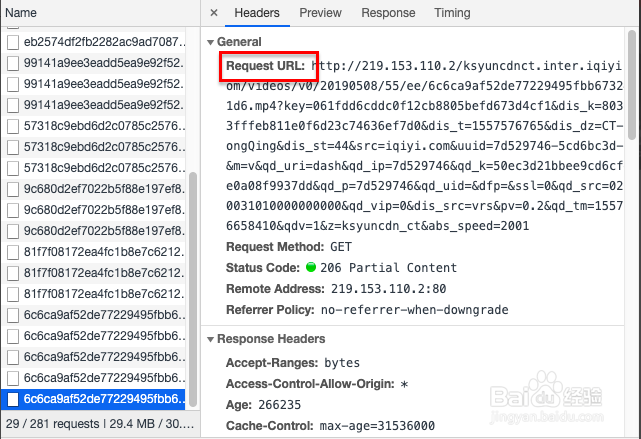Select the first 81f7f08172ea4fc1b8e7c6212 request
The height and width of the screenshot is (439, 641).
(94, 251)
